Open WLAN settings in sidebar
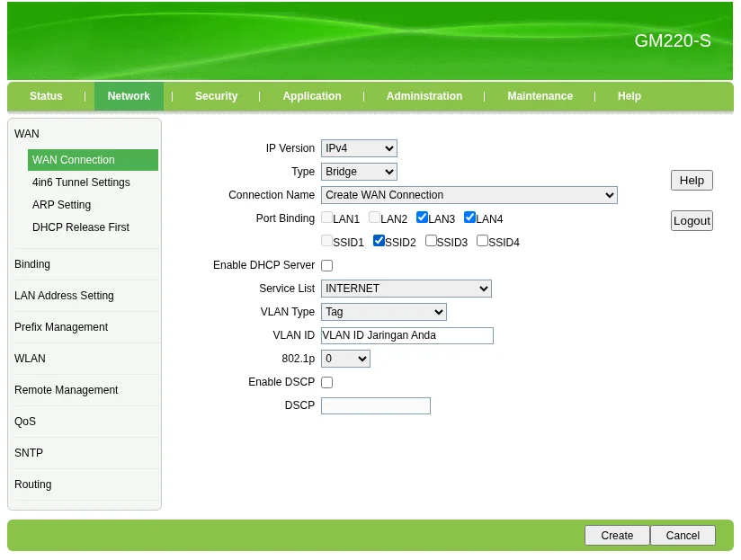 [x=30, y=359]
